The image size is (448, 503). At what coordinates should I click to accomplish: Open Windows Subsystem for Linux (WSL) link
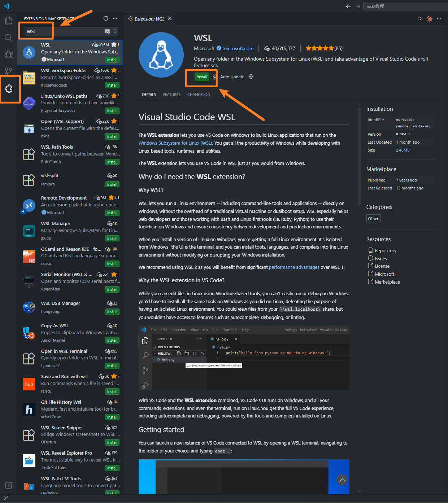coord(175,143)
